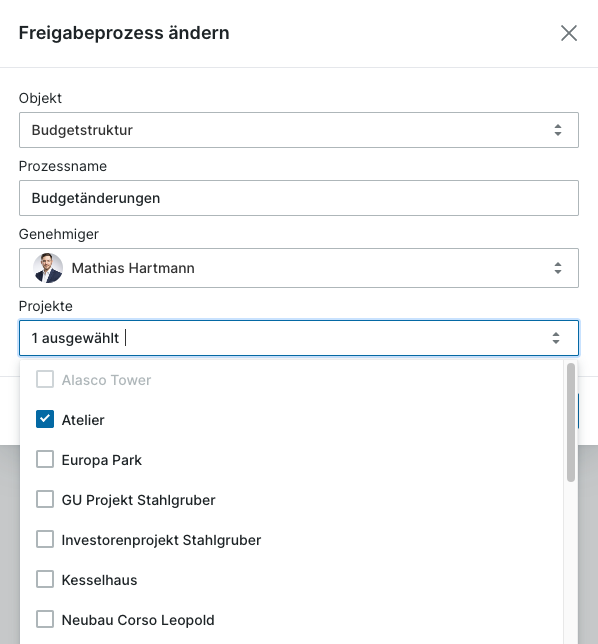This screenshot has height=644, width=598.
Task: Select the Neubau Corso Leopold entry label
Action: (x=138, y=620)
